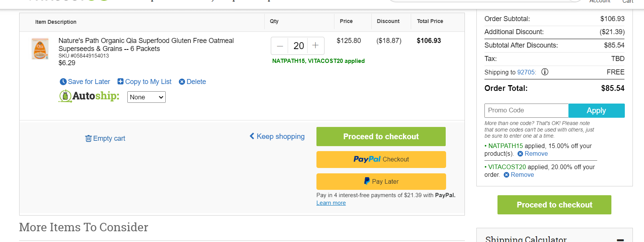644x242 pixels.
Task: Decrease quantity with the minus button
Action: coord(280,46)
